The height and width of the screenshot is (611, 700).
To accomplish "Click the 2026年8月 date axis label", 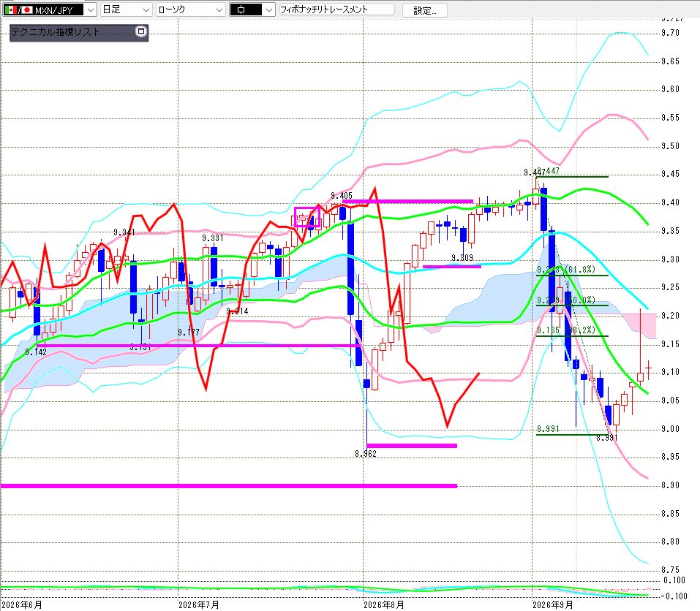I will [384, 605].
